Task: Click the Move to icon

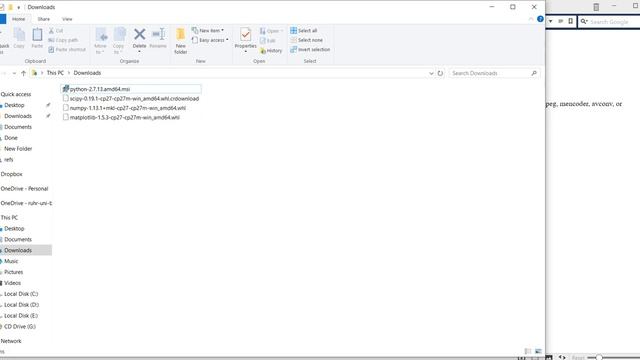Action: point(101,35)
